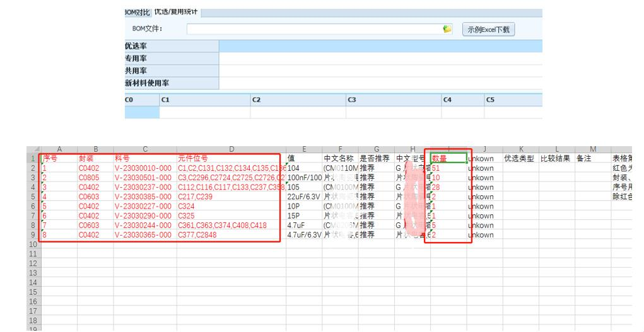Select the C0 column header in grid
Viewport: 644px width, 332px height.
tap(142, 100)
